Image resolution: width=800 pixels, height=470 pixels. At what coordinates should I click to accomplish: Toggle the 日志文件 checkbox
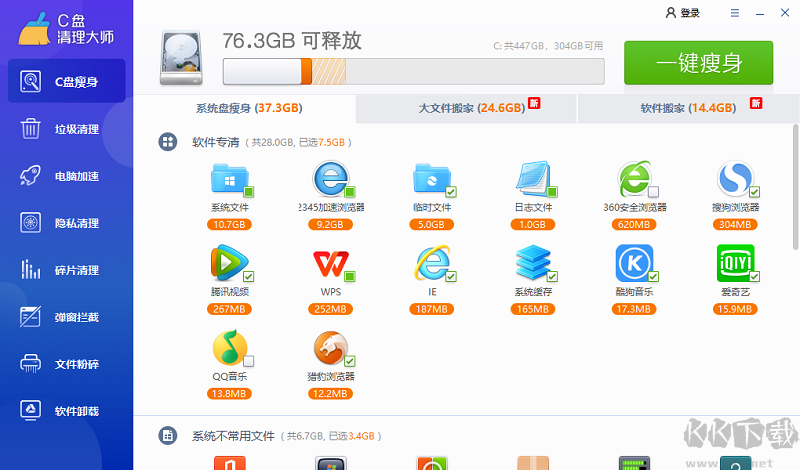552,192
